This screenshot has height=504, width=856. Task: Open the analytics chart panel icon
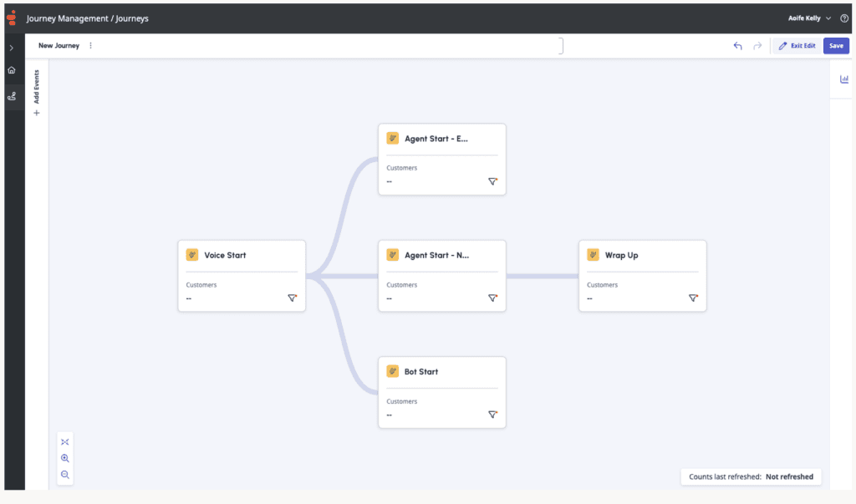843,79
